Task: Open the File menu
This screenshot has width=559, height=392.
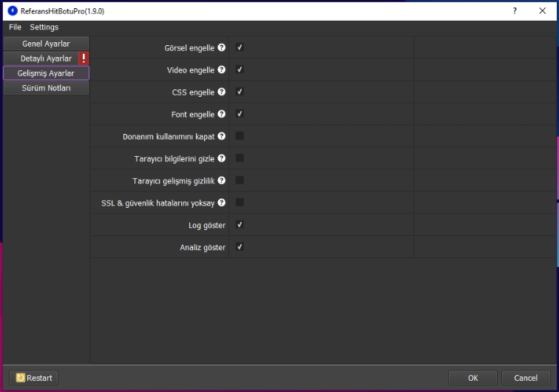Action: coord(15,27)
